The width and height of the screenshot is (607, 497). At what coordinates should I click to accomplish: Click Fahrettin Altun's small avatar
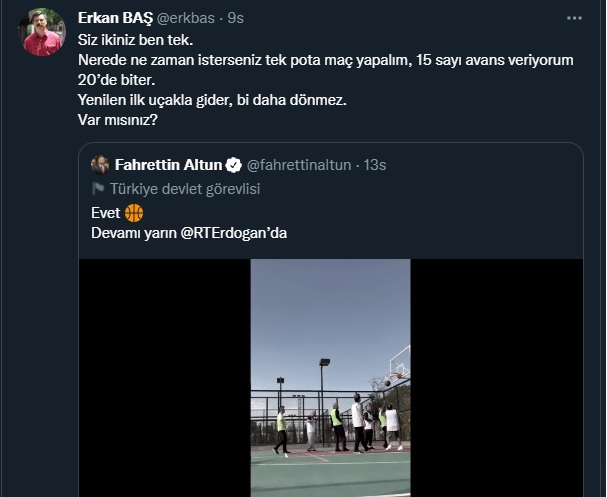pos(100,165)
